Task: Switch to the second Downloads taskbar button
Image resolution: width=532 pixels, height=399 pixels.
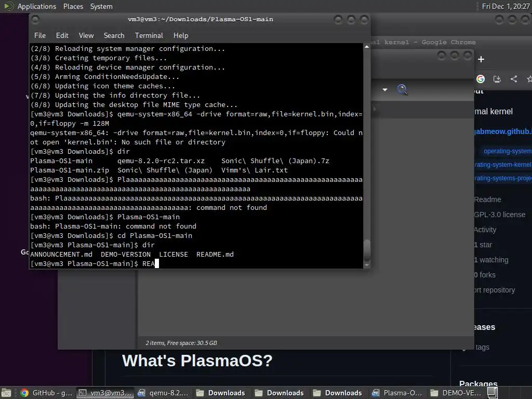Action: click(x=281, y=393)
